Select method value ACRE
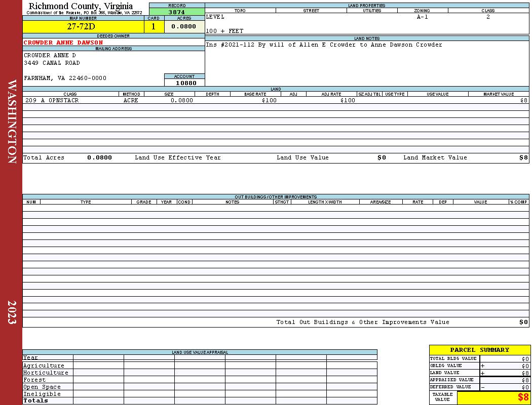The width and height of the screenshot is (532, 405). 131,100
